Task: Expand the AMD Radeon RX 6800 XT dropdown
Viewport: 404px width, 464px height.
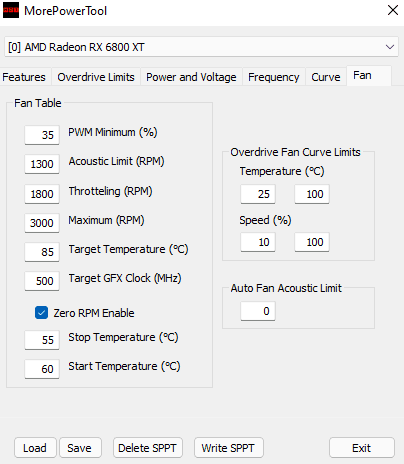Action: tap(201, 47)
